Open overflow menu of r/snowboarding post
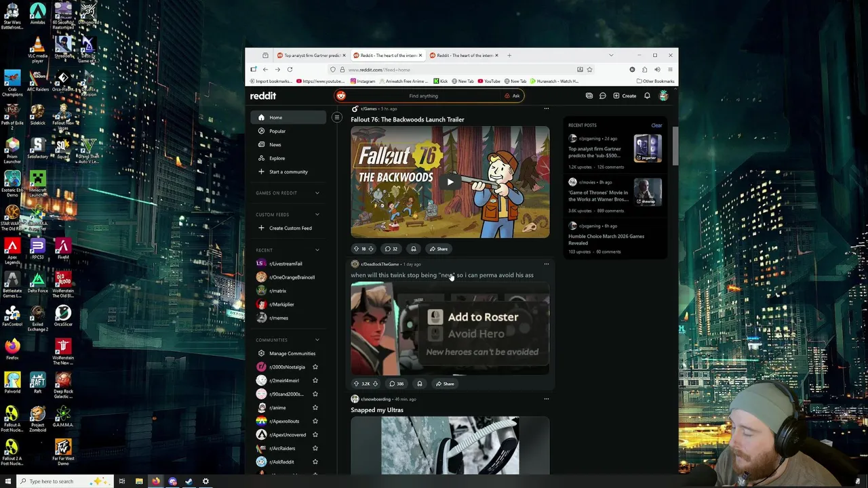 click(547, 399)
